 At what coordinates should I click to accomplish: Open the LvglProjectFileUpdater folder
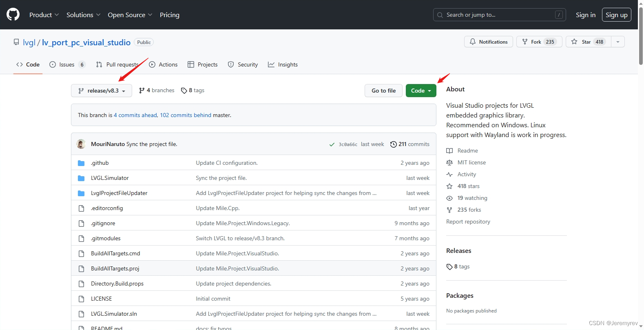(x=119, y=193)
